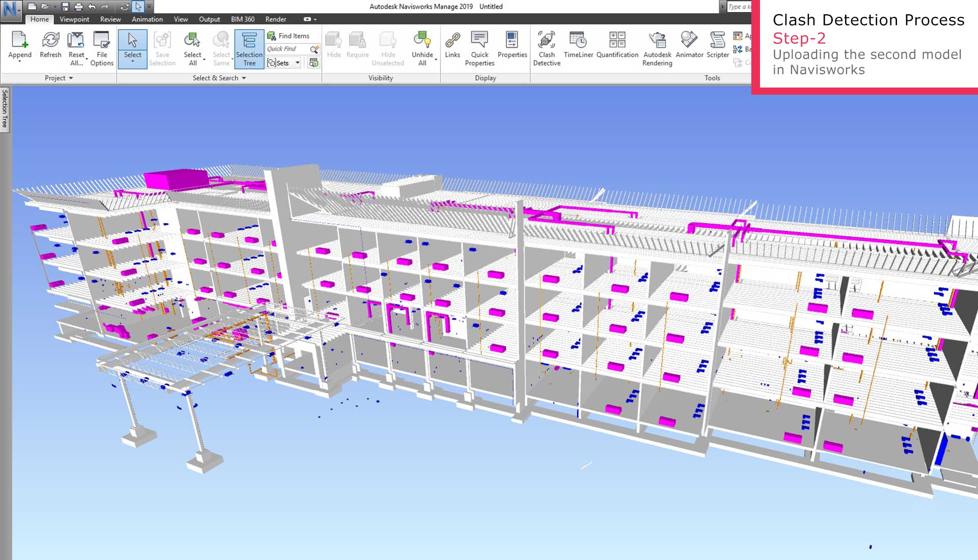This screenshot has height=560, width=978.
Task: Toggle the Selection Tree window
Action: (249, 48)
